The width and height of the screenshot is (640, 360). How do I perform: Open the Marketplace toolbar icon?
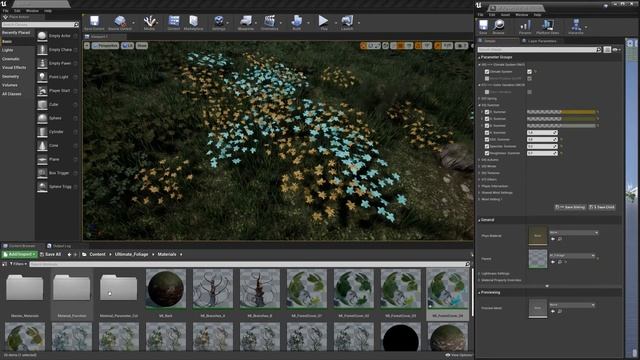[x=193, y=21]
